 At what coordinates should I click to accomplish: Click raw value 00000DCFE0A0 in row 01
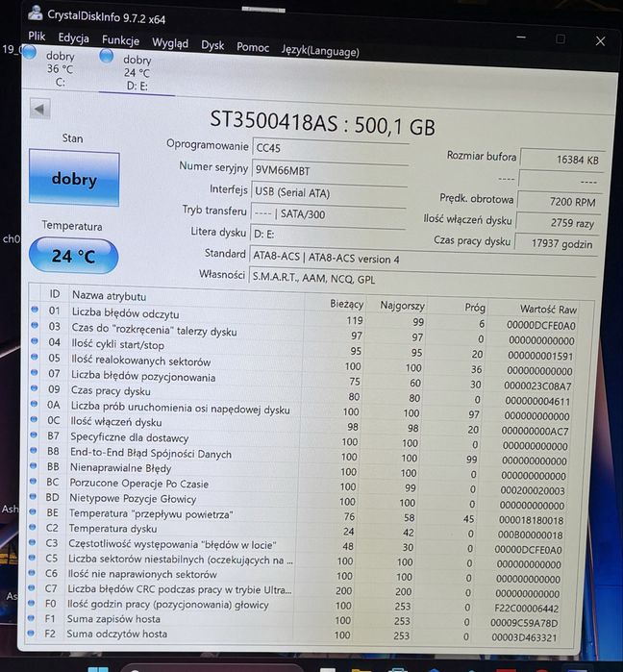(541, 325)
